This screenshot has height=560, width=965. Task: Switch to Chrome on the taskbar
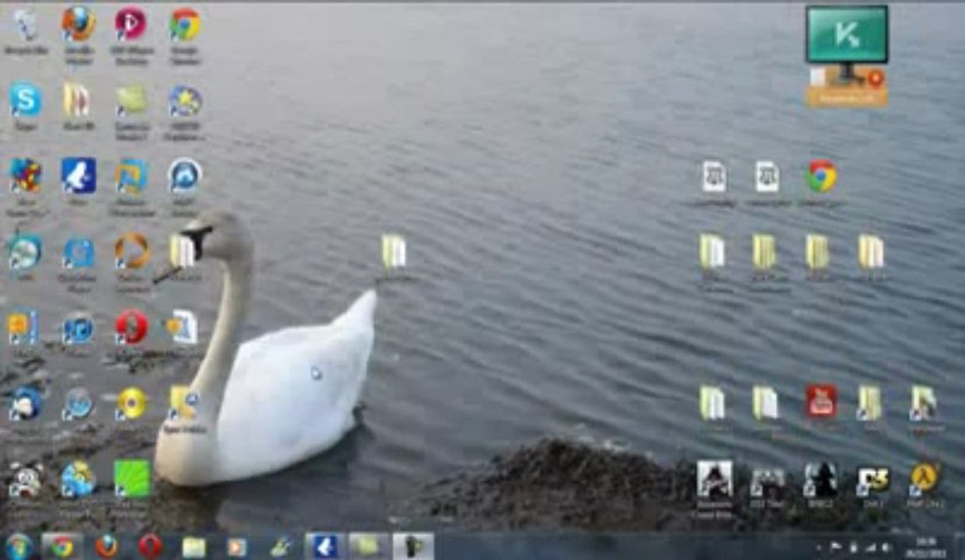coord(62,547)
